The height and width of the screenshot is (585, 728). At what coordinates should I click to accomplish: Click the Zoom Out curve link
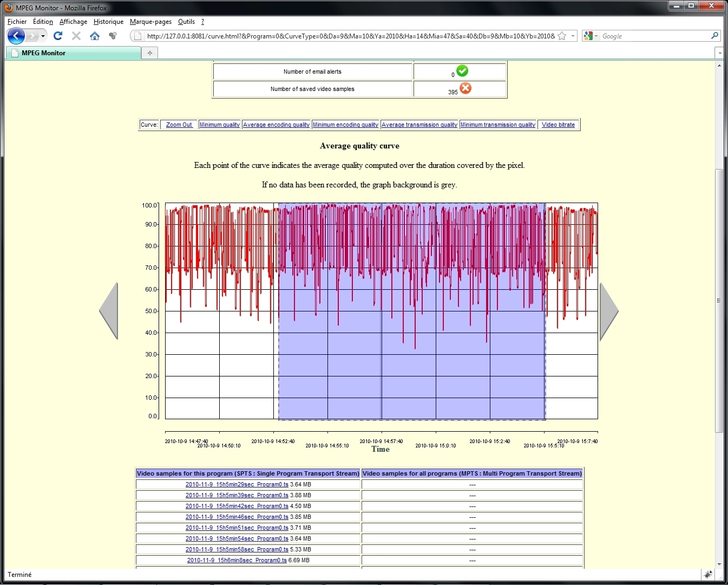179,125
